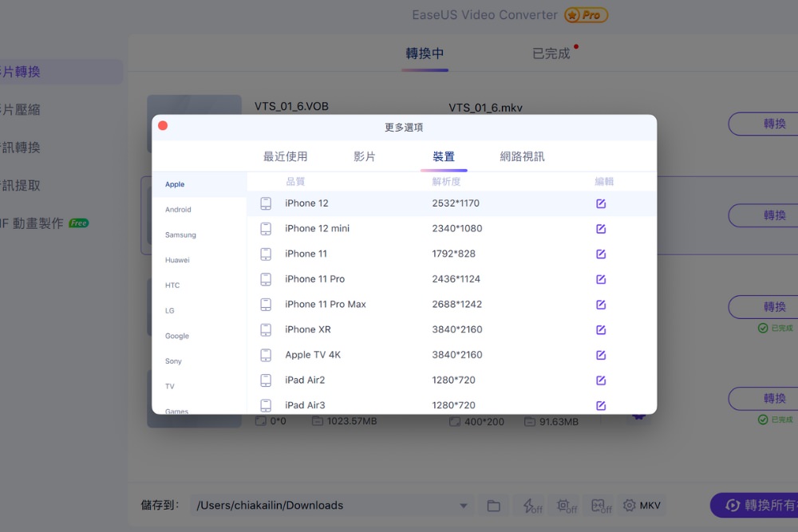
Task: Click the 91.63MB output size value
Action: 559,422
